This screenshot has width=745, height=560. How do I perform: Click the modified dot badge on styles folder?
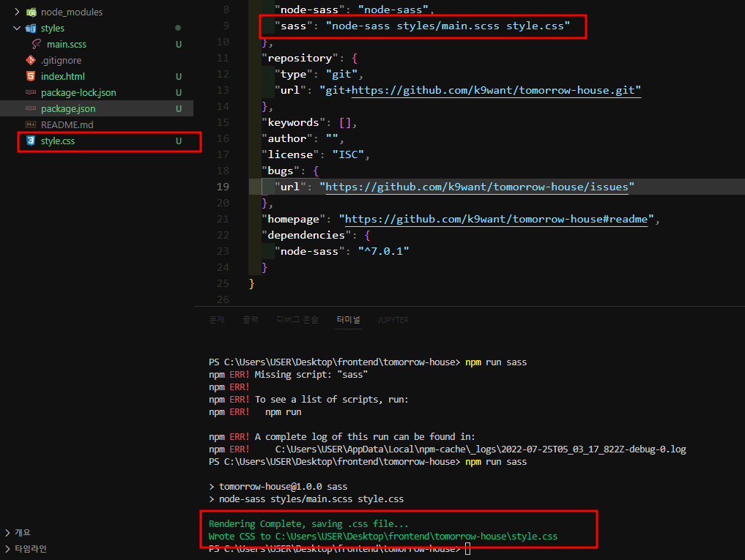click(x=178, y=28)
